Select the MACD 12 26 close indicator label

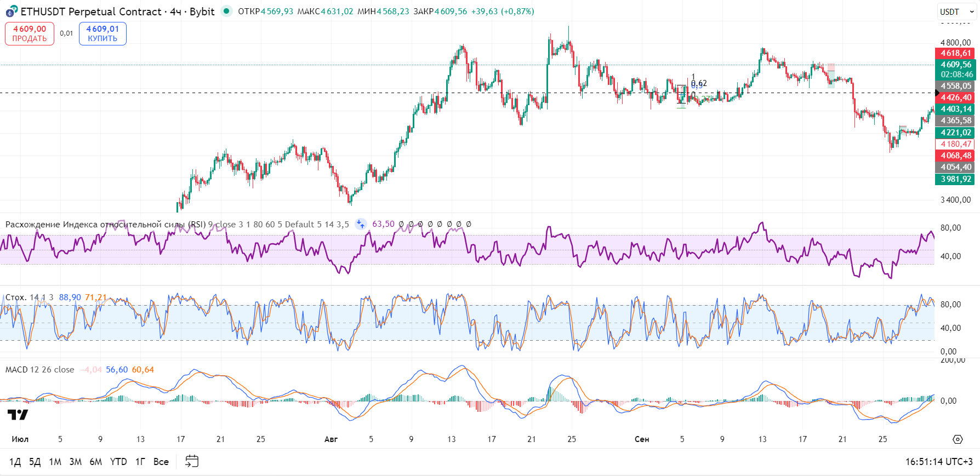point(39,370)
